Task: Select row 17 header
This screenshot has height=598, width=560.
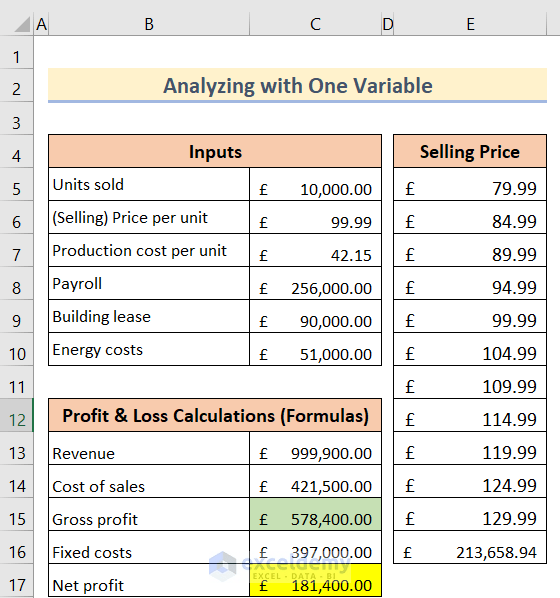Action: pos(16,581)
